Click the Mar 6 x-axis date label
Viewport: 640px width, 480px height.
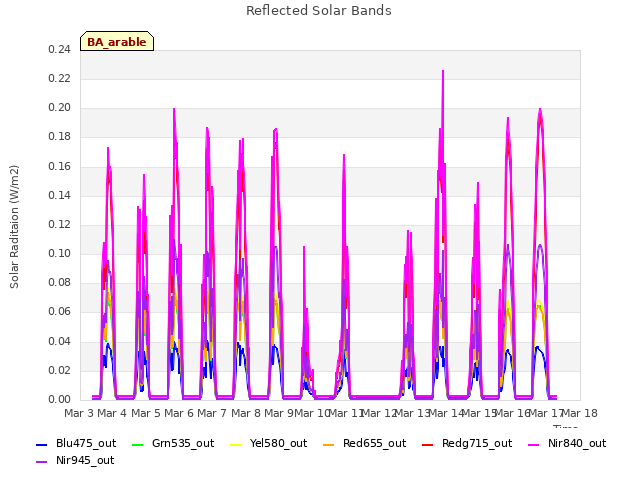coord(179,413)
